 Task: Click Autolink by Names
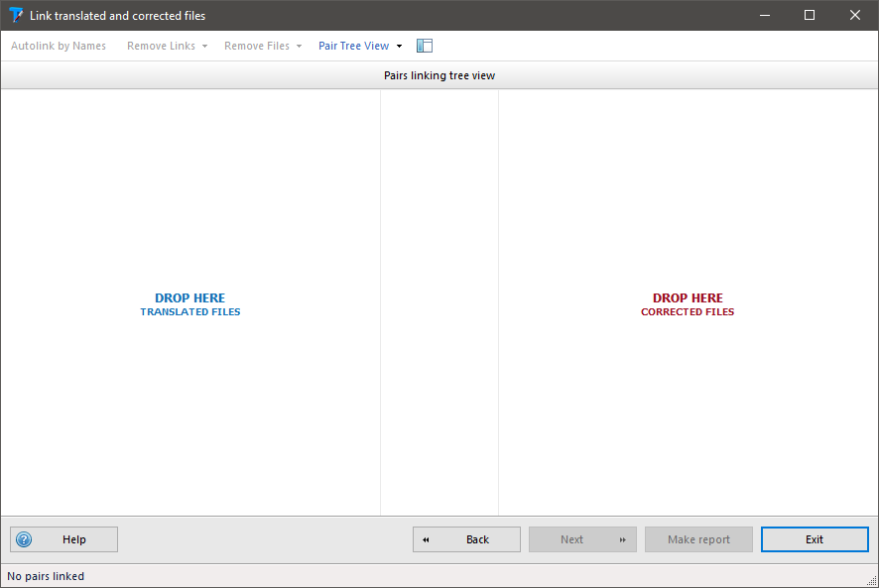pos(59,46)
